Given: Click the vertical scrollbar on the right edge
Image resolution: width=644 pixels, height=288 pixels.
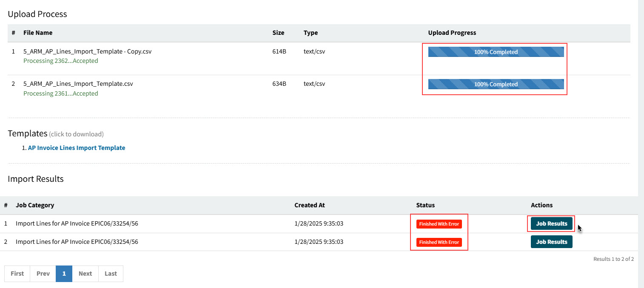Looking at the screenshot, I should point(641,127).
